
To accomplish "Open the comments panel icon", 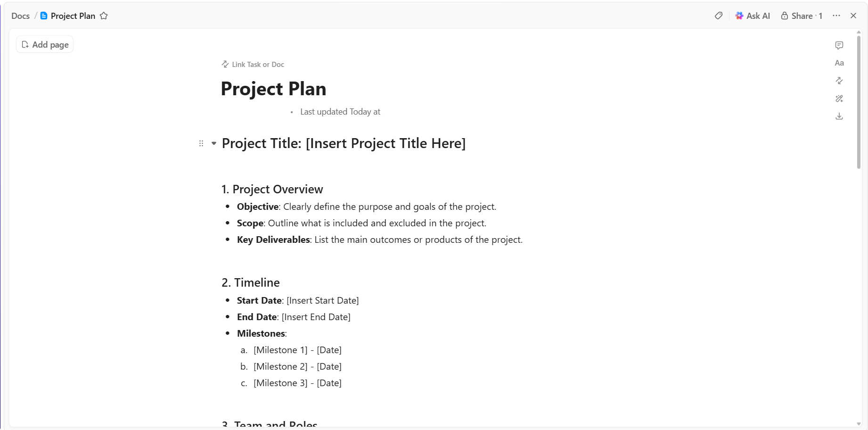I will (839, 45).
